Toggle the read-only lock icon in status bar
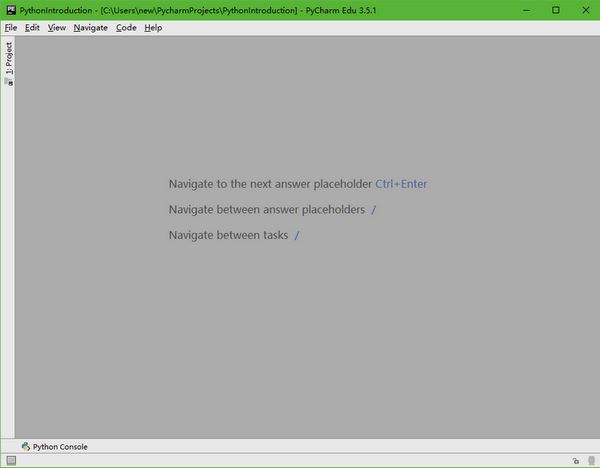The height and width of the screenshot is (468, 600). pyautogui.click(x=576, y=461)
